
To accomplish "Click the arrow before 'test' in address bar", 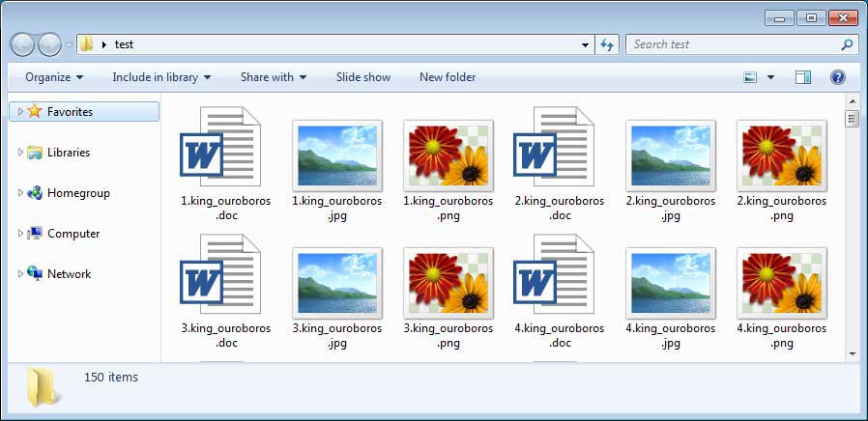I will tap(103, 44).
